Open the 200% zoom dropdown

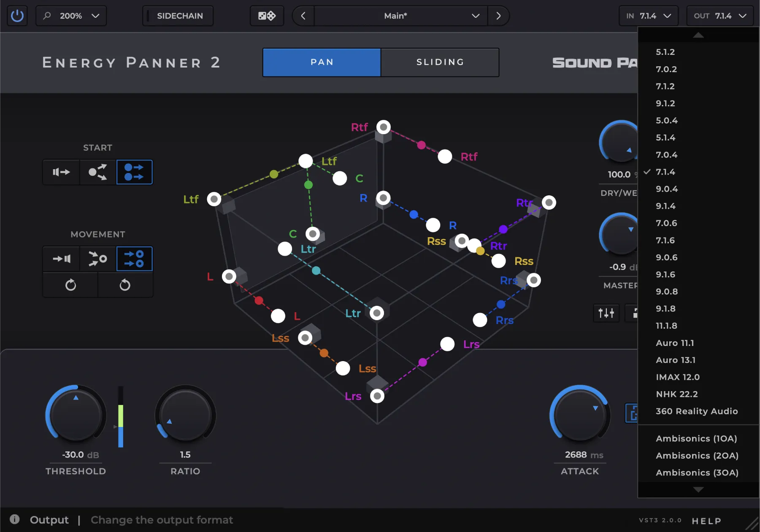(71, 16)
